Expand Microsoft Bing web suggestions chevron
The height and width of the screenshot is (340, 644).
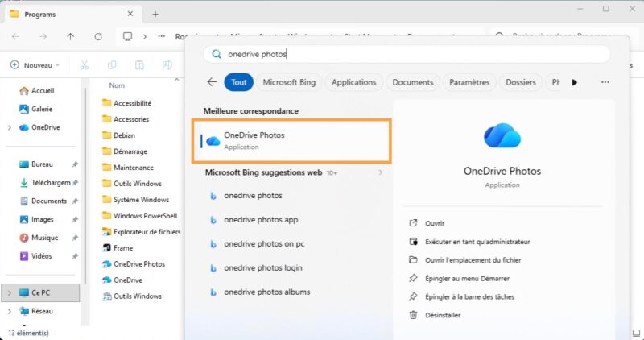click(x=381, y=172)
